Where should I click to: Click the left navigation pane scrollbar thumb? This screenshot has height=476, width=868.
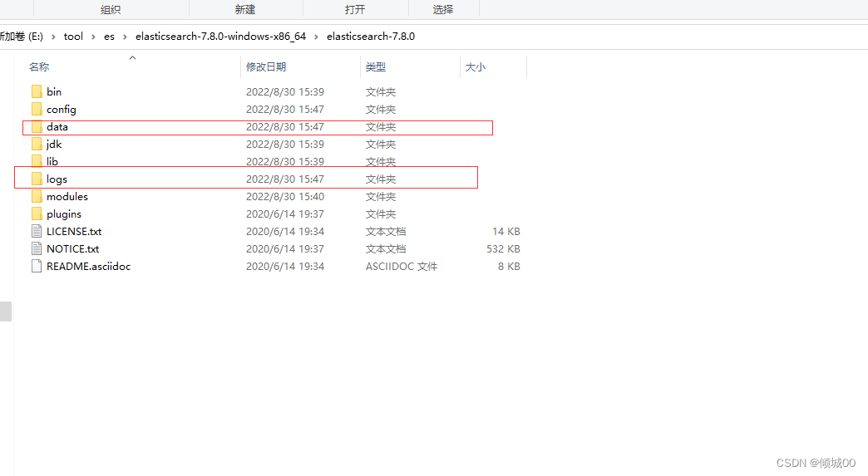click(x=6, y=312)
